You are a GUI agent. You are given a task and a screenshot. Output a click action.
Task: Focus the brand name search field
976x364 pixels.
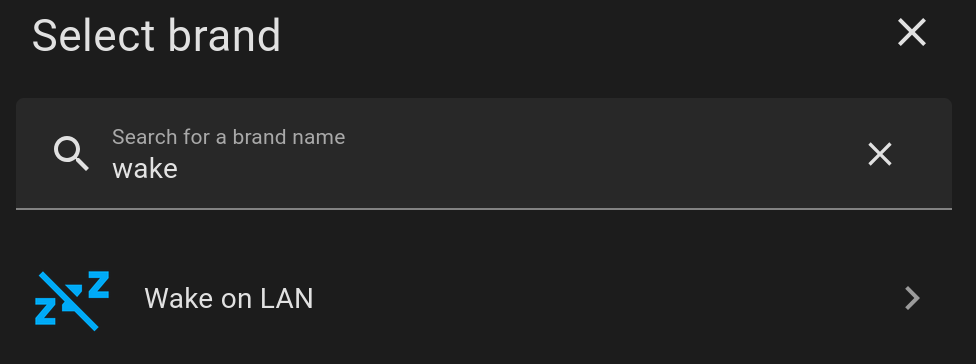point(484,154)
